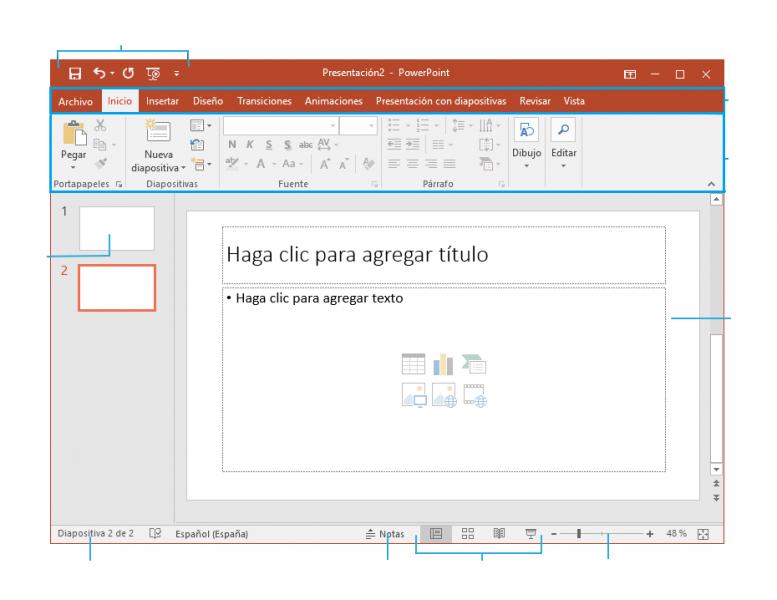Click Español (España) language in status bar
The image size is (777, 600).
click(212, 534)
